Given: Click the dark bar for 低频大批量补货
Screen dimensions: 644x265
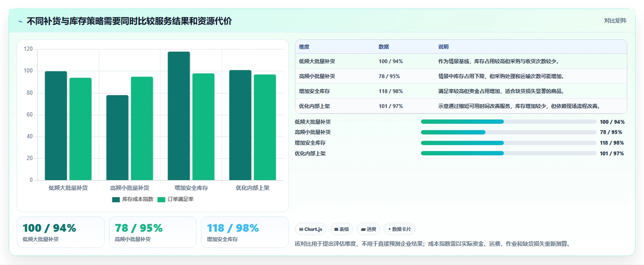Looking at the screenshot, I should pos(56,125).
